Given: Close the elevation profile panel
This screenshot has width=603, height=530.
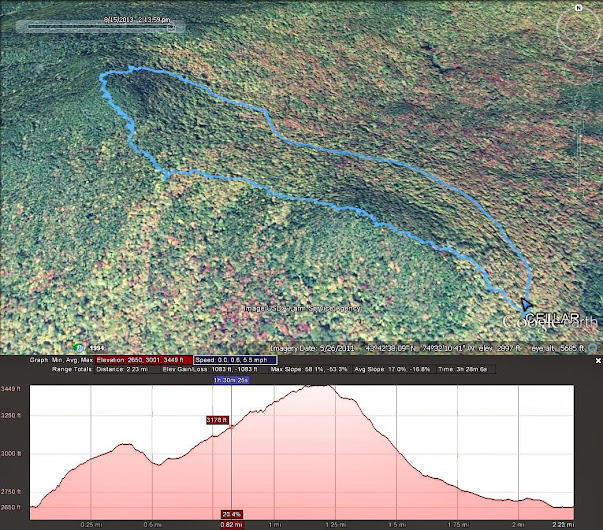Looking at the screenshot, I should tap(598, 360).
